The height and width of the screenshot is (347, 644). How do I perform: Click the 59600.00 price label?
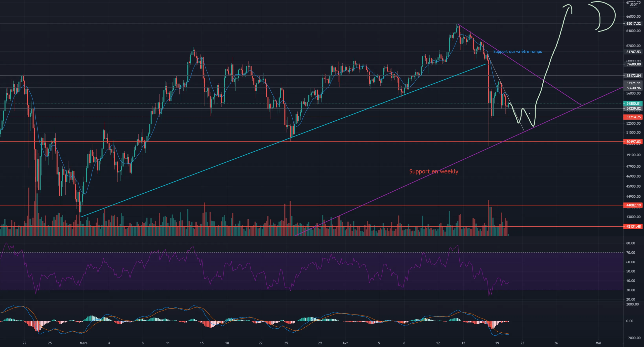[633, 64]
